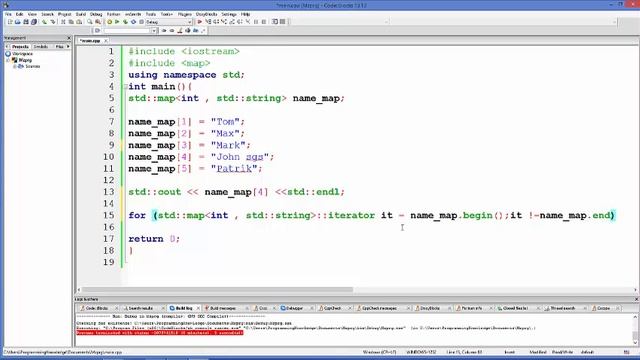Screen dimensions: 640x360
Task: Click the Stop debugger icon
Action: [x=264, y=22]
